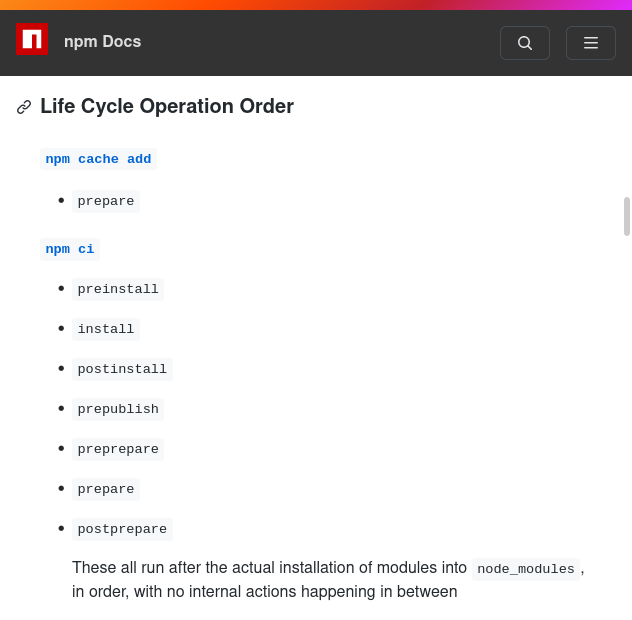Image resolution: width=632 pixels, height=620 pixels.
Task: Click the 'node_modules' inline code
Action: (526, 569)
